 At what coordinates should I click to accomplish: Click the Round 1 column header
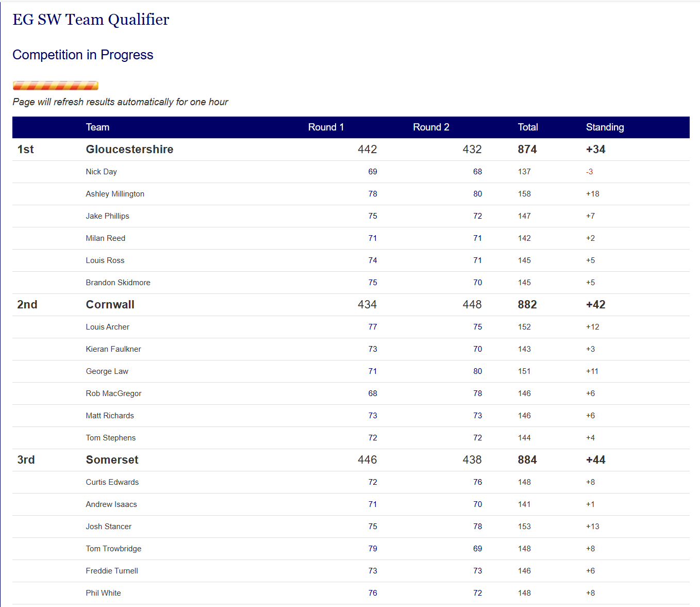[325, 127]
